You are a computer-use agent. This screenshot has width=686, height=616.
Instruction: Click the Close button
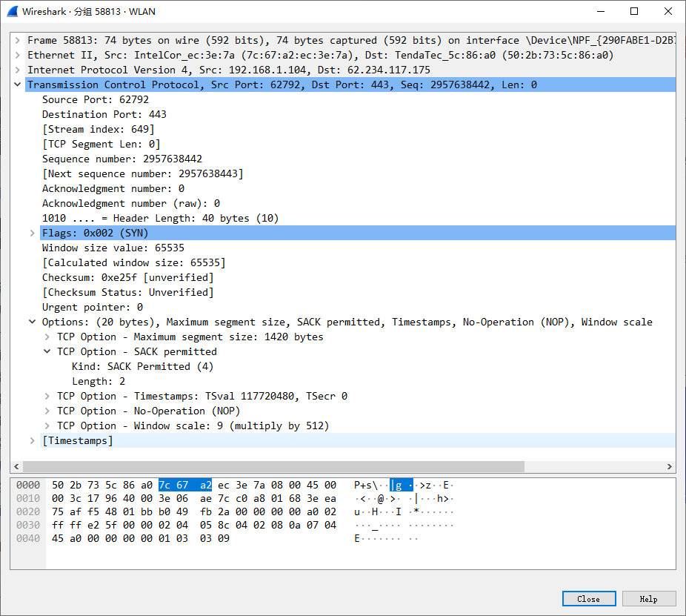[588, 598]
